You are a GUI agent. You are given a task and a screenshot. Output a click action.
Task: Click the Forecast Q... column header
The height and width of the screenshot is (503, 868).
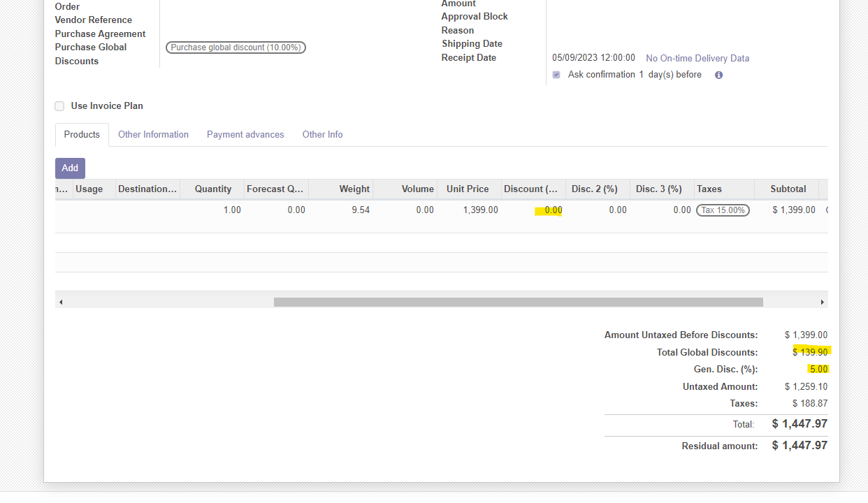click(x=275, y=189)
